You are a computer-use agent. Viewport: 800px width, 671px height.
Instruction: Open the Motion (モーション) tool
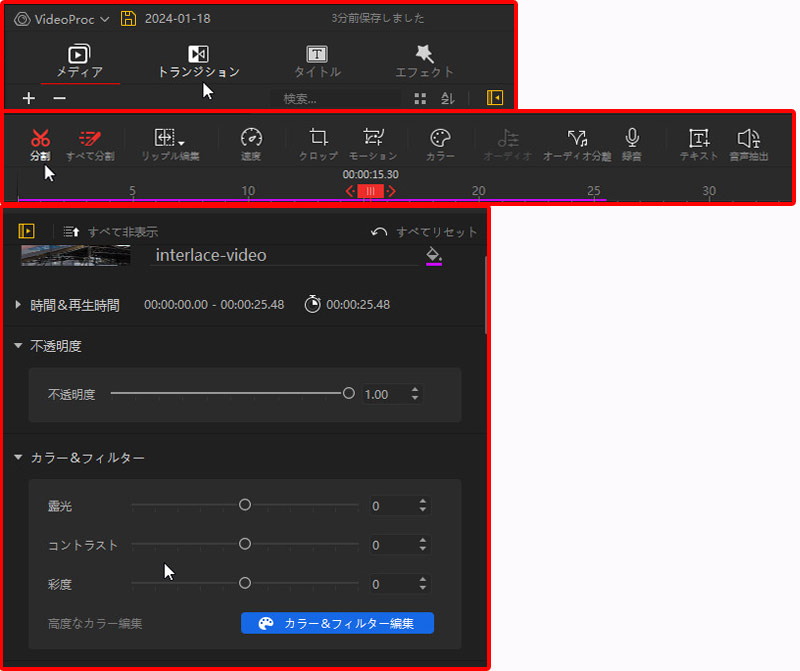tap(373, 139)
